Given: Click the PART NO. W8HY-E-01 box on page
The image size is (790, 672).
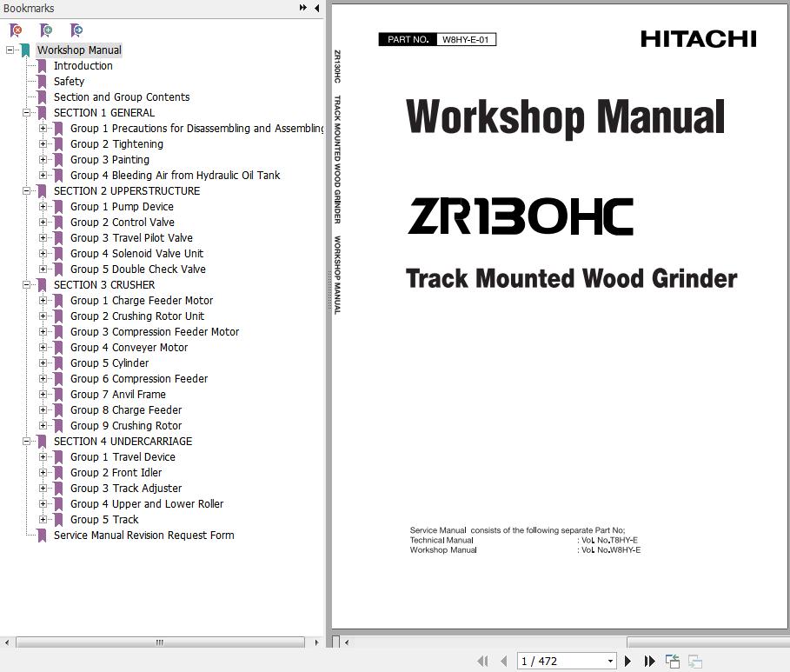Looking at the screenshot, I should click(x=437, y=39).
